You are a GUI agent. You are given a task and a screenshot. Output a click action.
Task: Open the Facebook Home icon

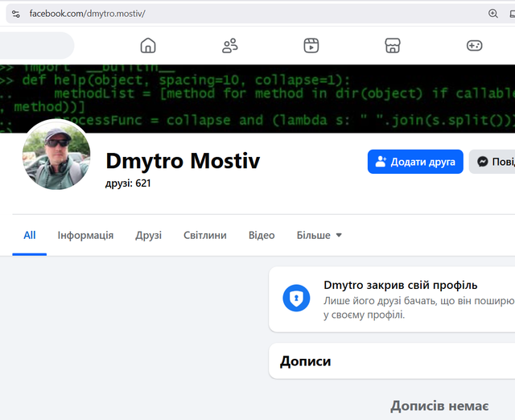[148, 45]
